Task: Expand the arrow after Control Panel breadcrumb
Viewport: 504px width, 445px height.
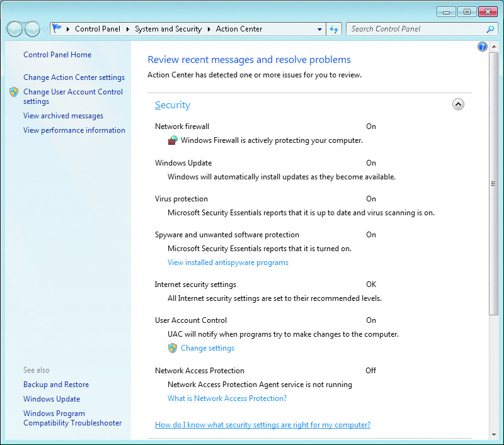Action: 128,29
